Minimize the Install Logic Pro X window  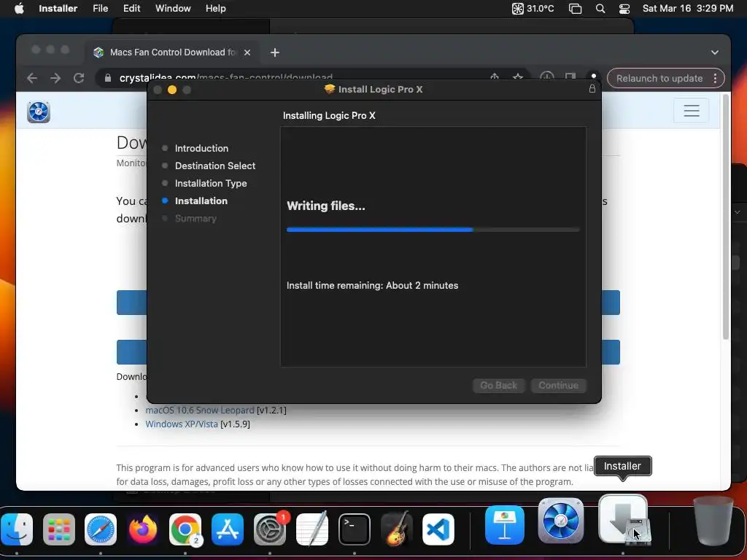pyautogui.click(x=172, y=90)
